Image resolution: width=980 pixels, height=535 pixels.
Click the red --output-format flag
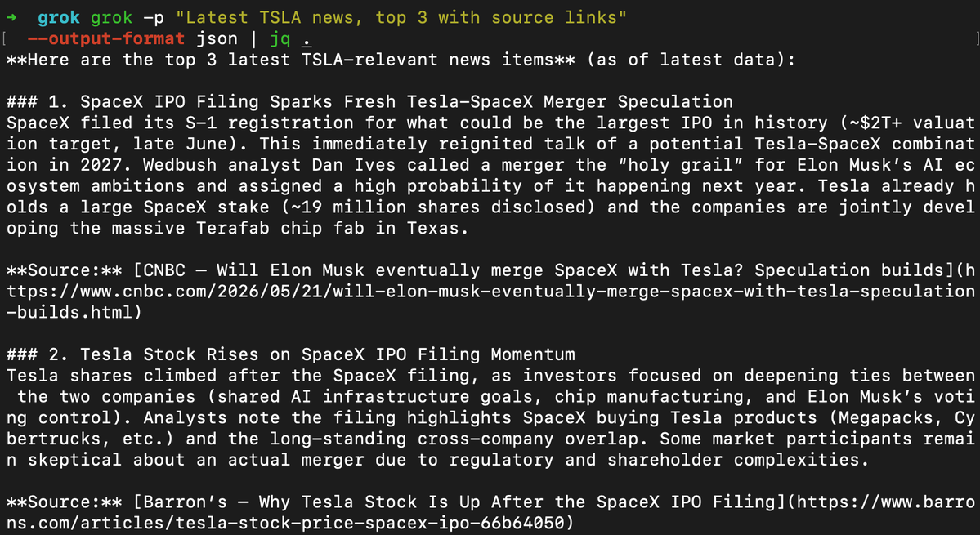point(106,38)
